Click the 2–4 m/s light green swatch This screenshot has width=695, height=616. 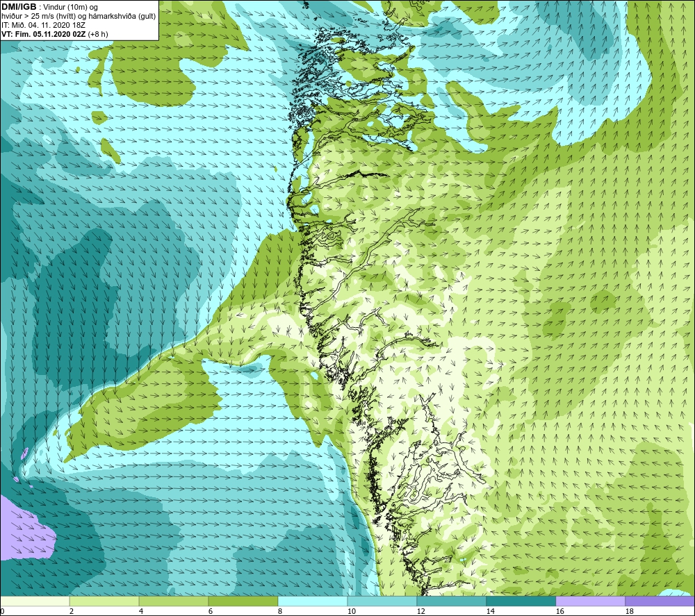click(104, 601)
